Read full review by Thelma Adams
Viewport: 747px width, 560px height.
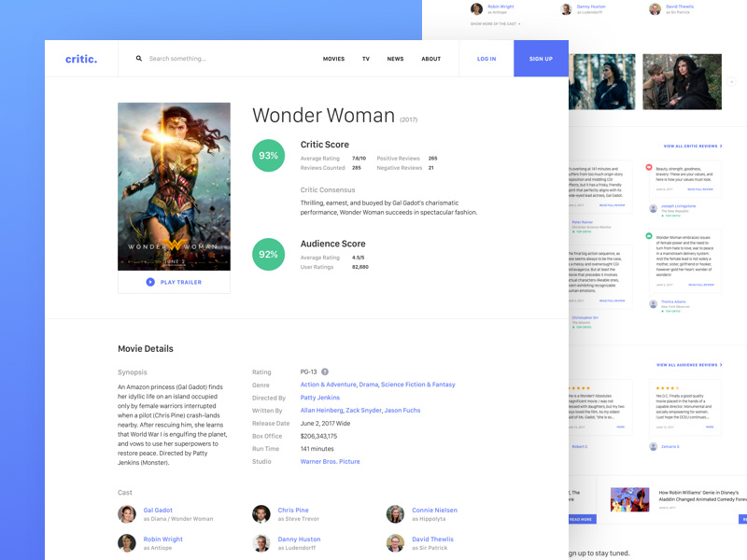pyautogui.click(x=701, y=285)
